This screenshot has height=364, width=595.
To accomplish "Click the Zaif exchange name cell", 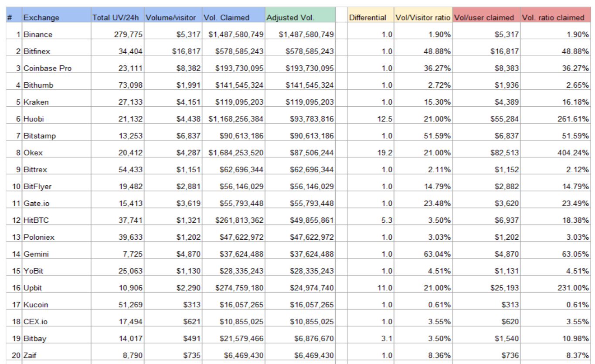I will point(56,356).
